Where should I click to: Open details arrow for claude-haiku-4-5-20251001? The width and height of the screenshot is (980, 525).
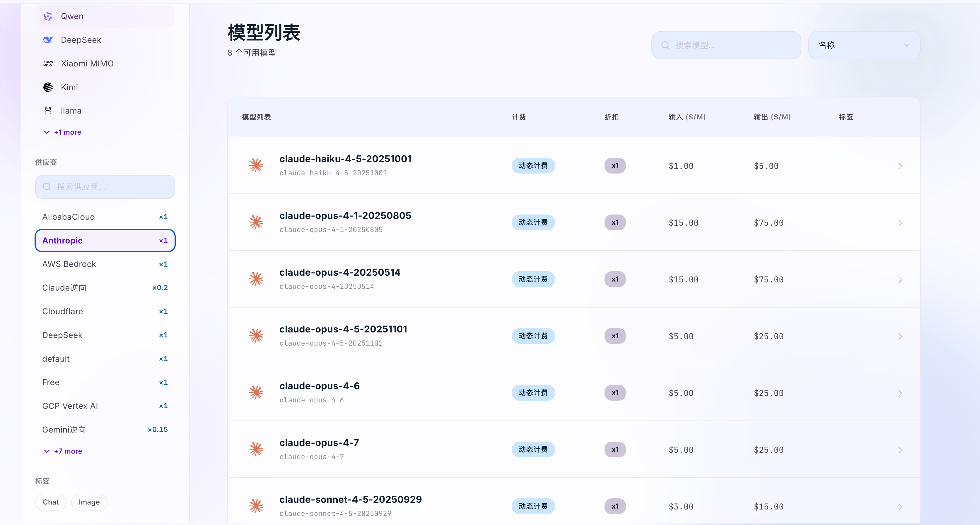coord(900,166)
